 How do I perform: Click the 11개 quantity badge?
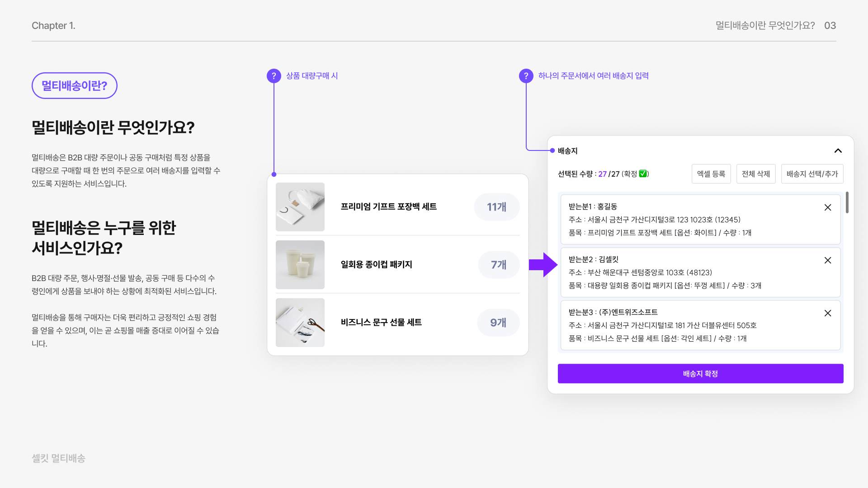pos(496,207)
